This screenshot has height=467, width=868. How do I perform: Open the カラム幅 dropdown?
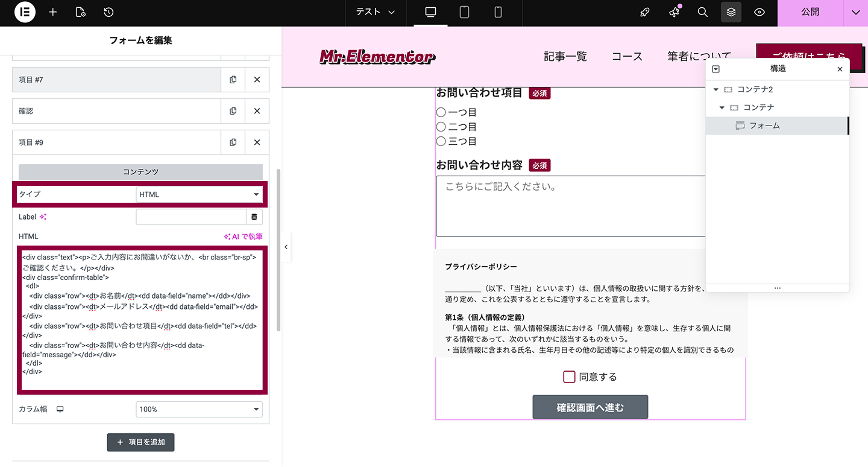199,409
